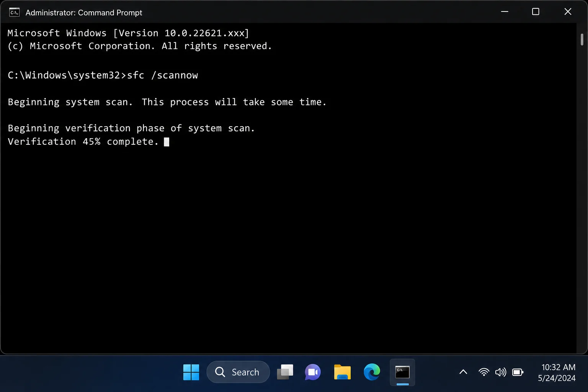Click the Command Prompt icon in title bar
The width and height of the screenshot is (588, 392).
(x=14, y=12)
